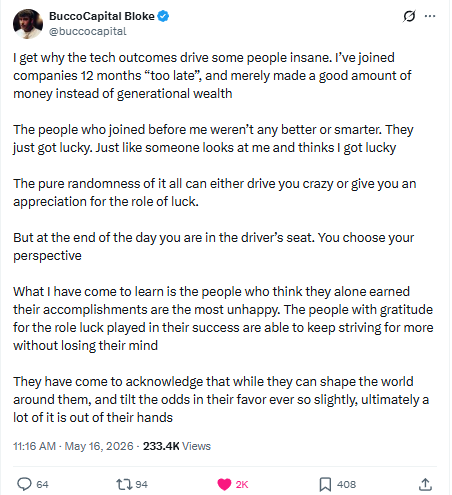Open the @buccocapital handle link

pyautogui.click(x=88, y=31)
